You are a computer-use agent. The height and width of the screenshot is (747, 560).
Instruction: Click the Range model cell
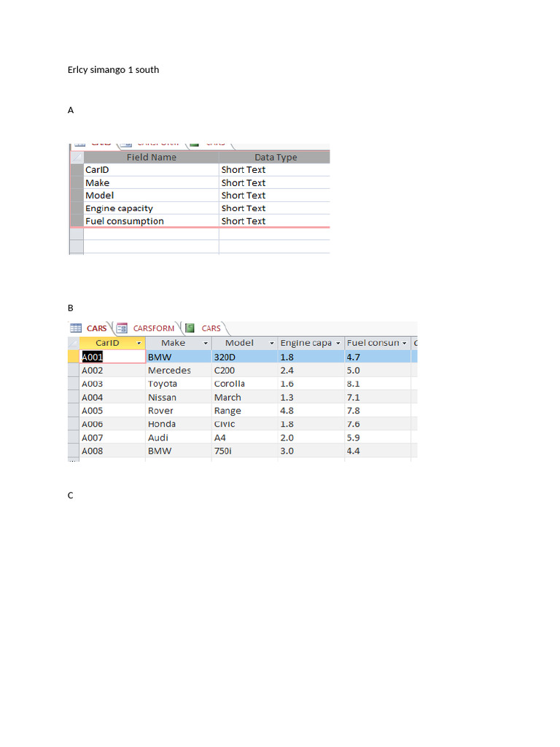click(x=245, y=411)
